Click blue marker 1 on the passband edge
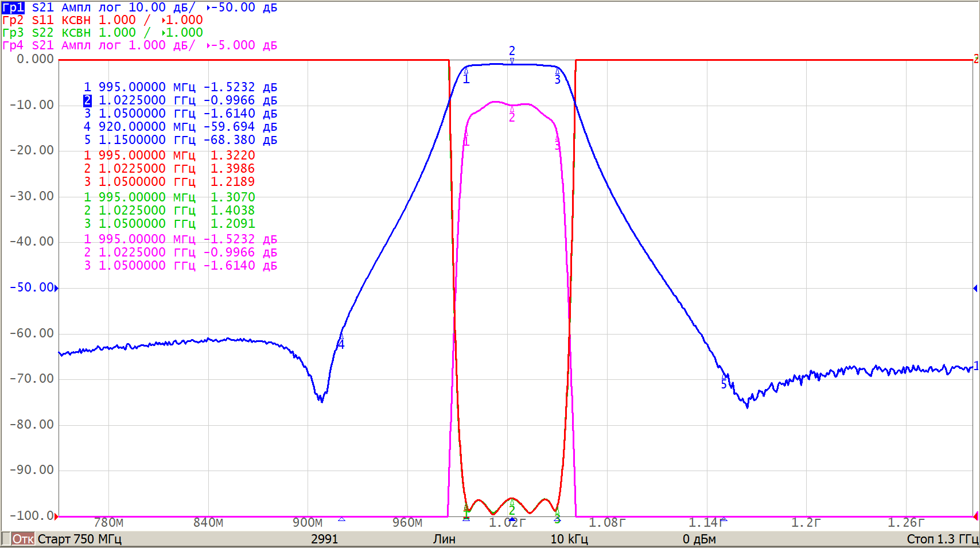 pos(466,78)
